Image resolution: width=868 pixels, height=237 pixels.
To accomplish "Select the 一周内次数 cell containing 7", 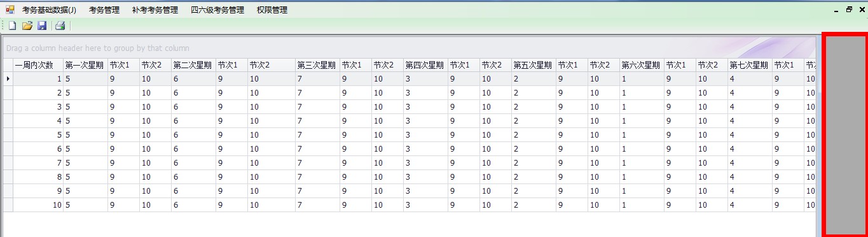I will (x=38, y=163).
